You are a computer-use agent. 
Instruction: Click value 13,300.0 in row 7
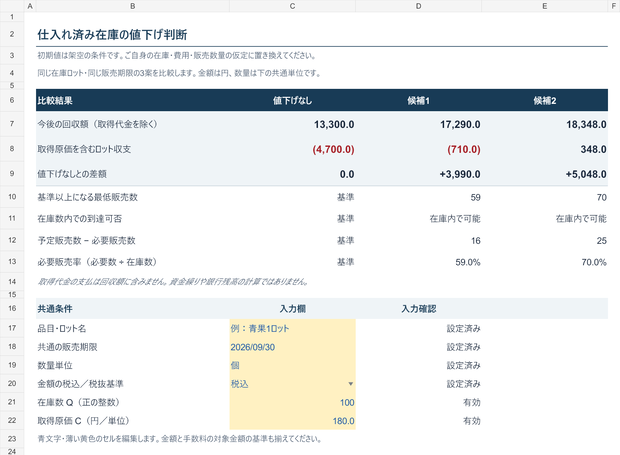point(334,125)
